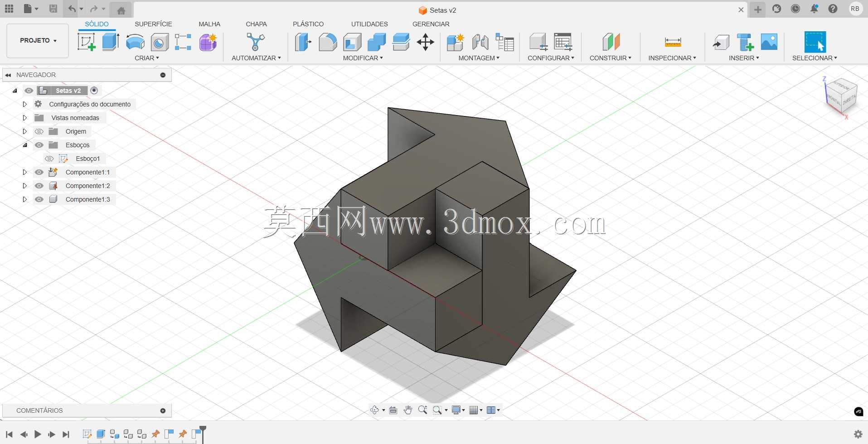868x444 pixels.
Task: Select the Fillet tool
Action: point(328,42)
